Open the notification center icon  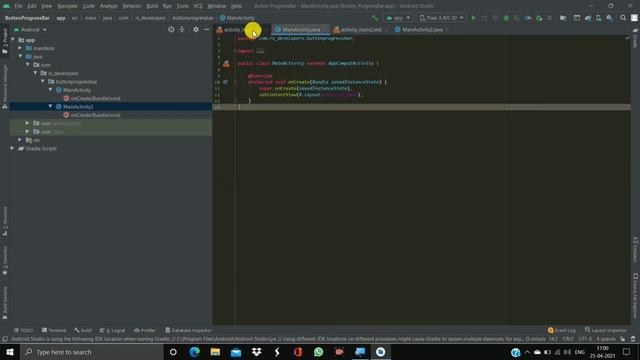coord(627,352)
